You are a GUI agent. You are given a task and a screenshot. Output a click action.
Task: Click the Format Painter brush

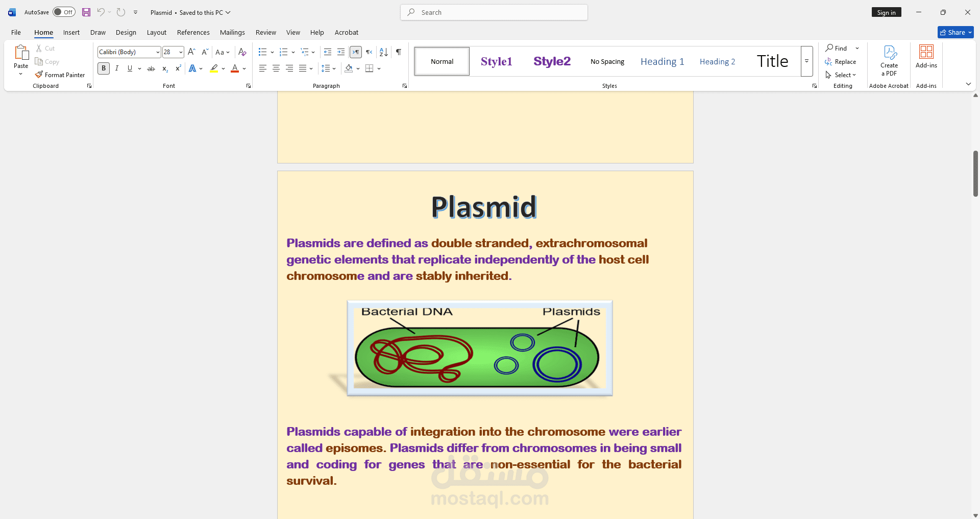click(x=39, y=75)
